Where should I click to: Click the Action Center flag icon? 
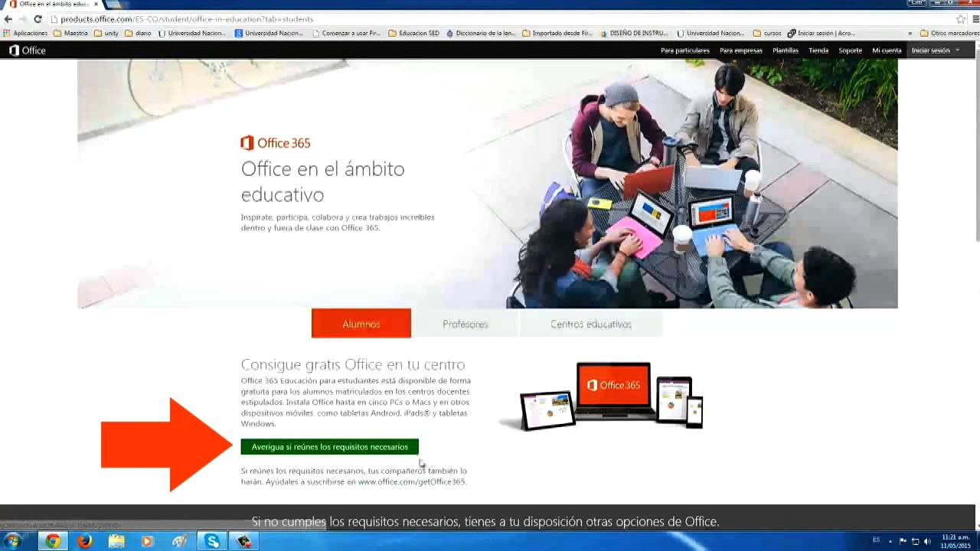pos(903,541)
